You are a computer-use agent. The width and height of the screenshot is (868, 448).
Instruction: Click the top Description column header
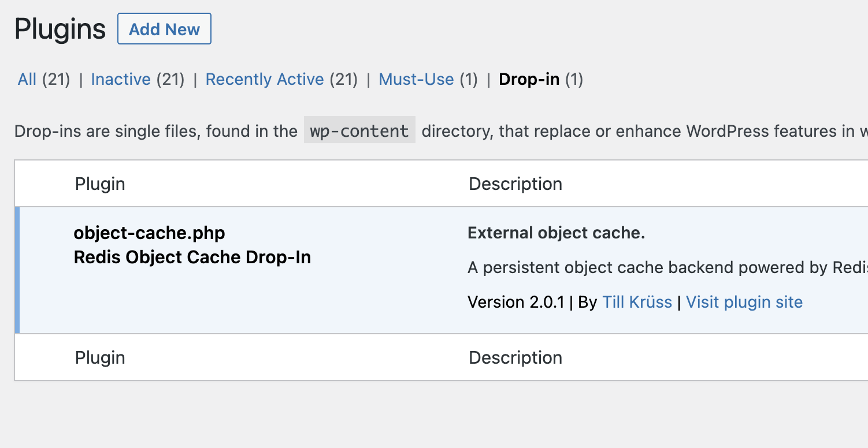(515, 184)
